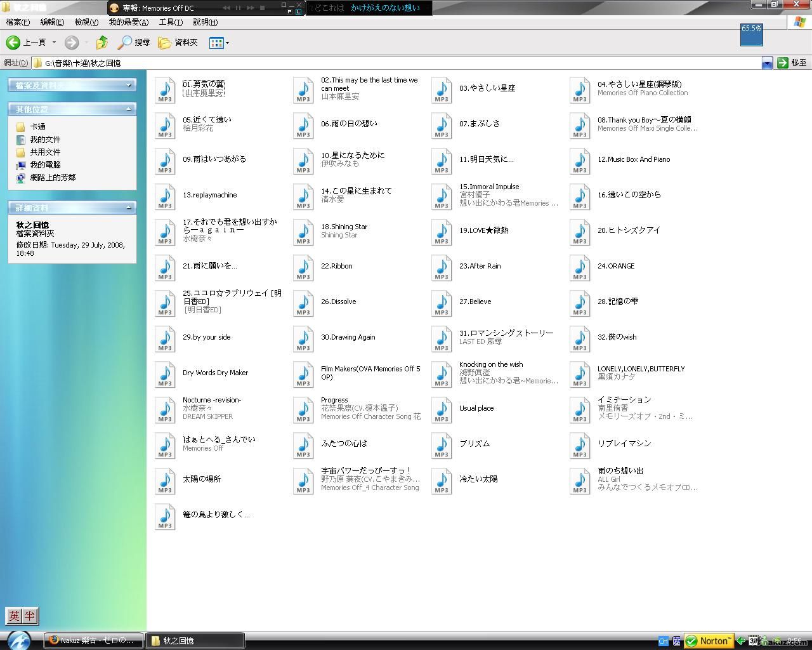Click the Back arrow button

tap(14, 43)
